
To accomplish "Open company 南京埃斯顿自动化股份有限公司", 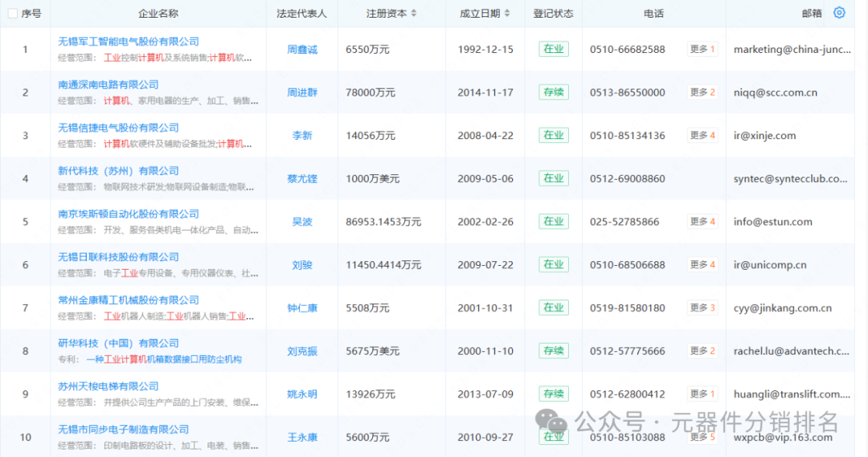I will click(x=129, y=214).
